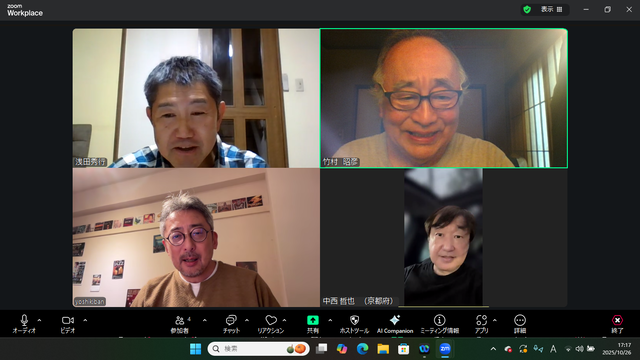This screenshot has width=640, height=360.
Task: Open the dark-blue infinity app icon on taskbar
Action: 424,349
